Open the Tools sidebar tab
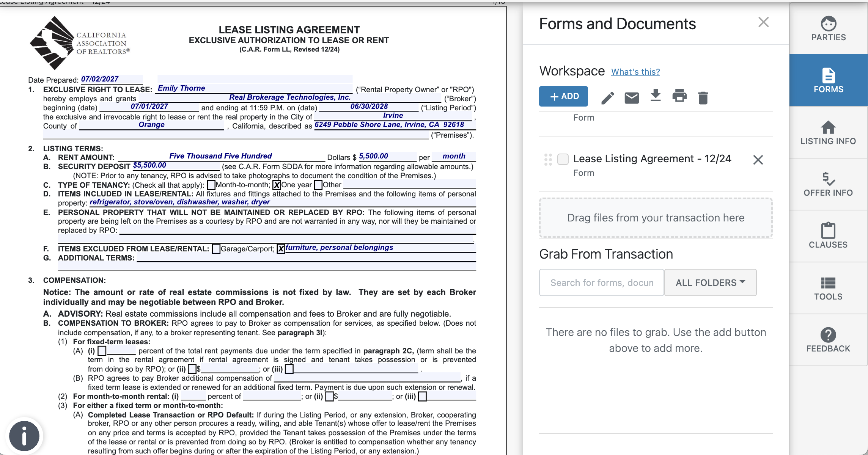 tap(828, 288)
